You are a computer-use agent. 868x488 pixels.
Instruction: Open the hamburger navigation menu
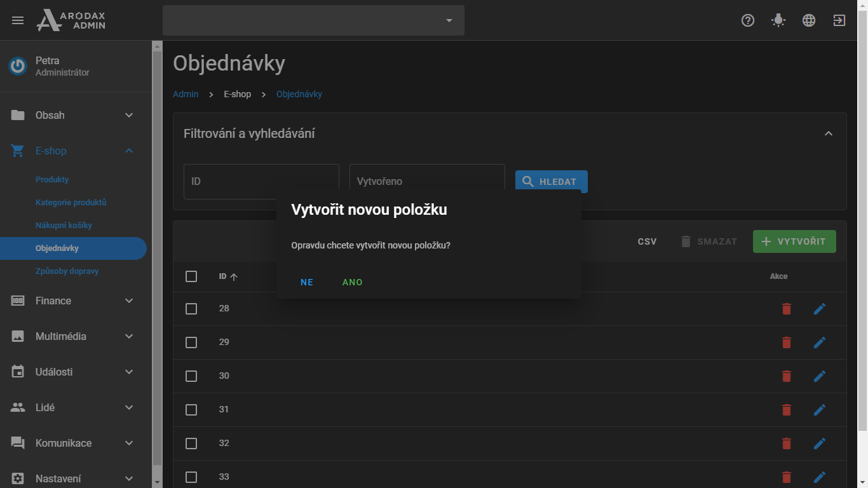(18, 20)
